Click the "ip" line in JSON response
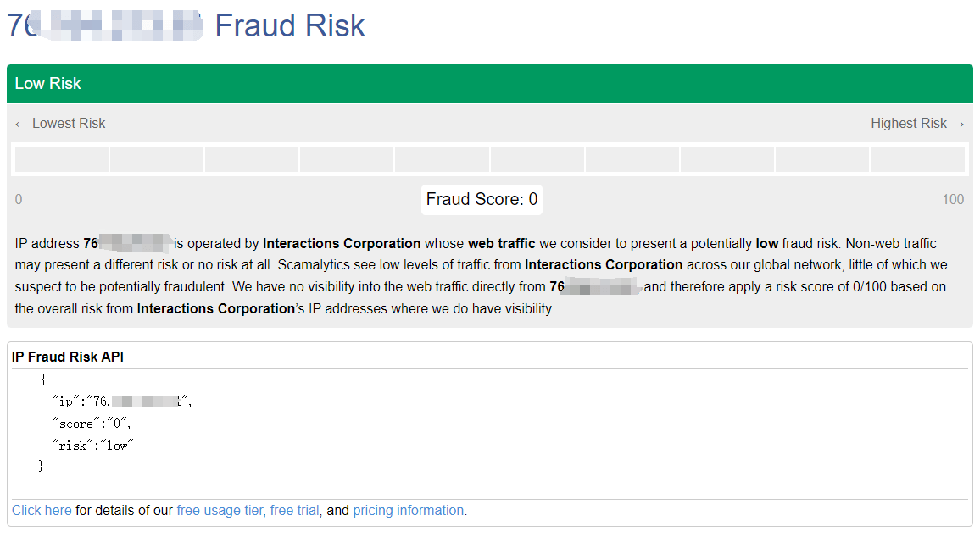 (x=122, y=401)
